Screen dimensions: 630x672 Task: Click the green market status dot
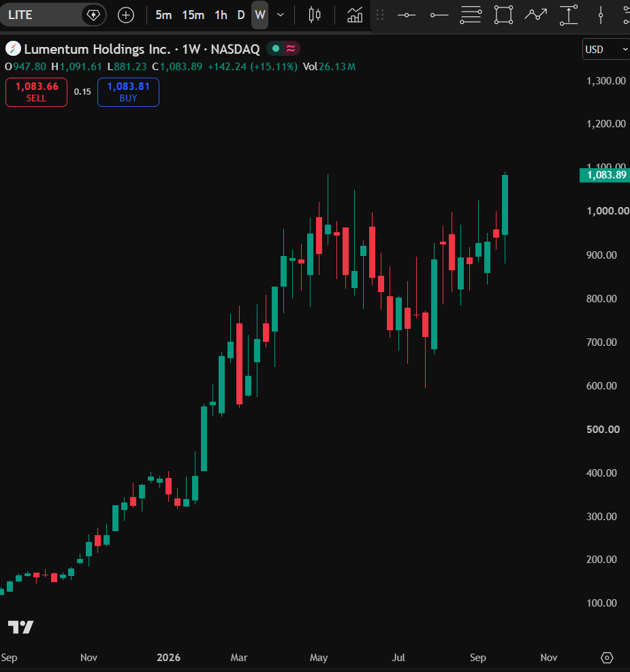[x=276, y=48]
